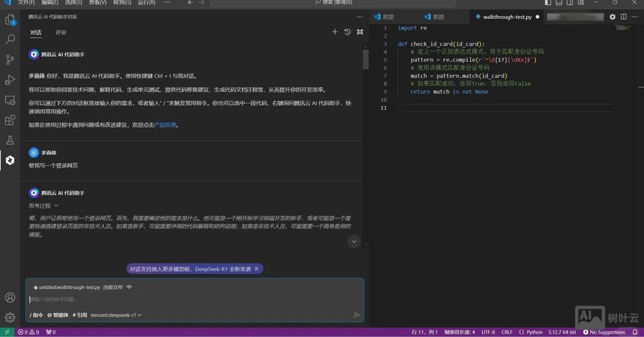The height and width of the screenshot is (337, 644).
Task: Toggle primary side bar layout icon
Action: click(x=548, y=3)
